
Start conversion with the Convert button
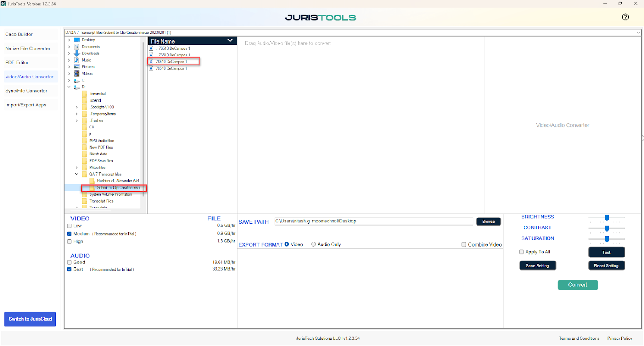point(578,285)
